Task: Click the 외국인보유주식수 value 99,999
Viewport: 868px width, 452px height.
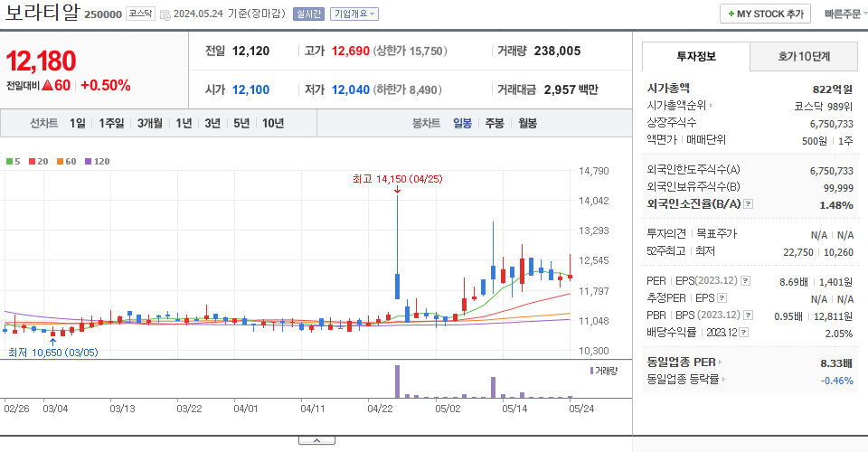Action: 838,188
